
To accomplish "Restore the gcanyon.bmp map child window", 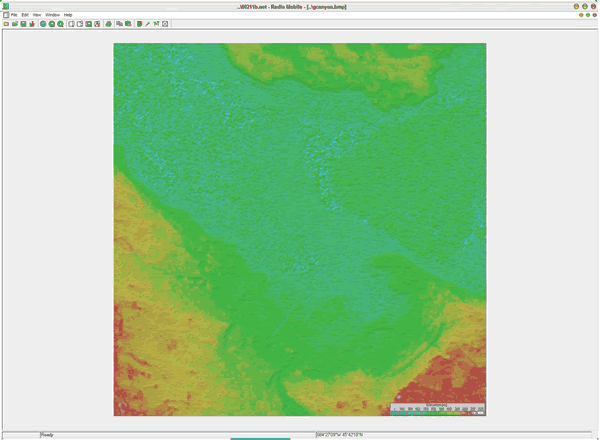I will (x=586, y=15).
